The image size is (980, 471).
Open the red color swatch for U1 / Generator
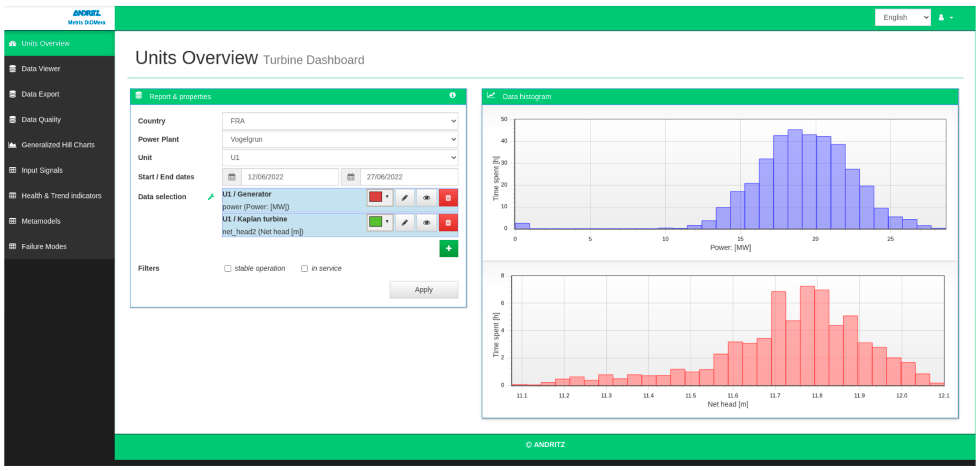point(379,197)
